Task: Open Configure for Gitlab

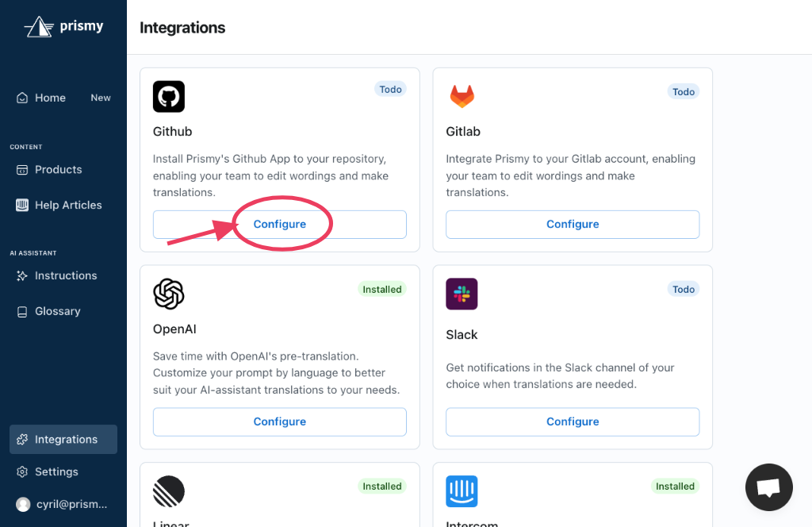Action: (x=573, y=224)
